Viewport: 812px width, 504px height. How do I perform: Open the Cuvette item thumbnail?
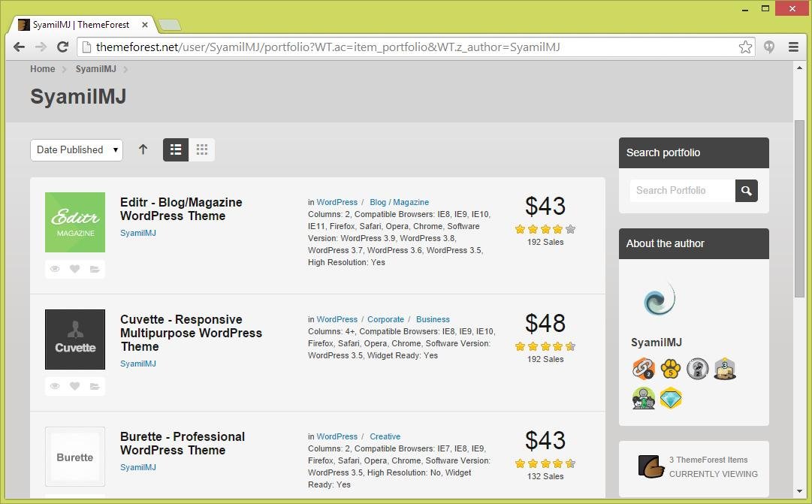click(75, 340)
